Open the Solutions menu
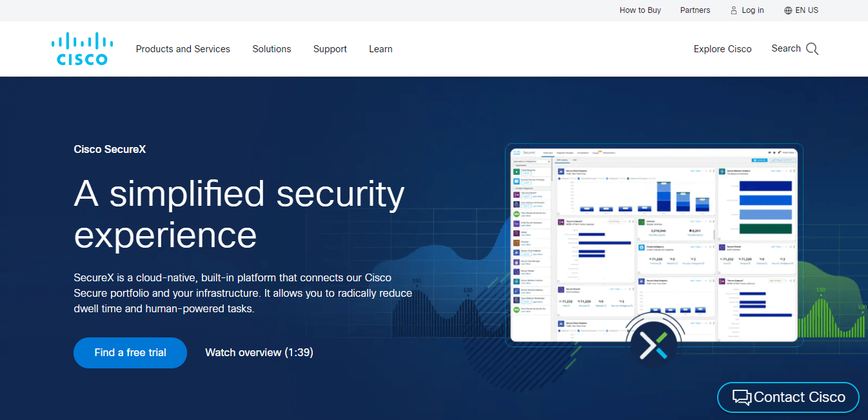 coord(271,49)
